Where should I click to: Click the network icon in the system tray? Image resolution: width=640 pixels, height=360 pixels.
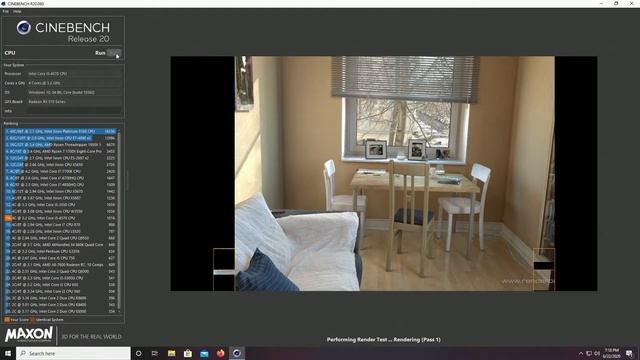(x=589, y=353)
